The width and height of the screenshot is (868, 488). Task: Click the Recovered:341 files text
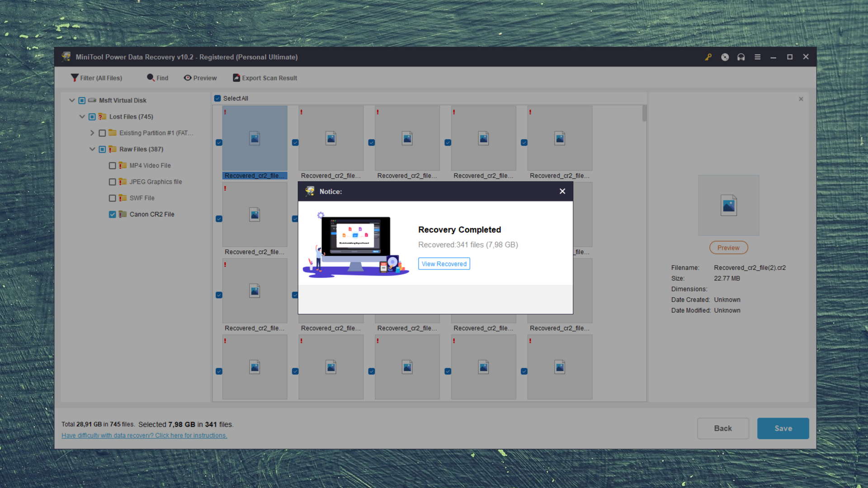468,245
